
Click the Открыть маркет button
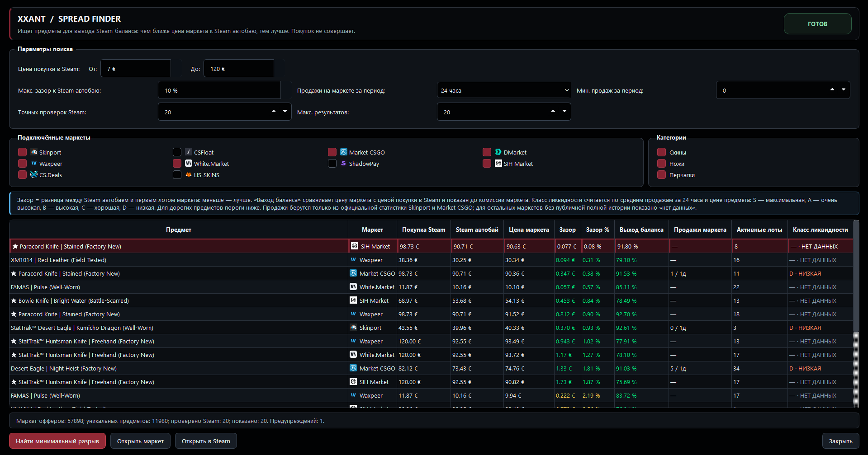[x=140, y=441]
